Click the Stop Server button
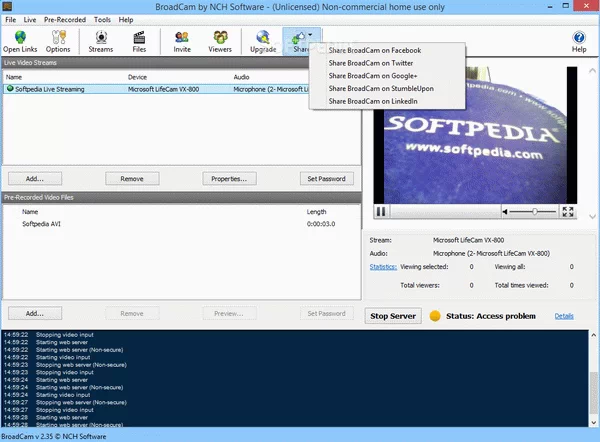Screen dimensions: 600x442 pos(393,316)
